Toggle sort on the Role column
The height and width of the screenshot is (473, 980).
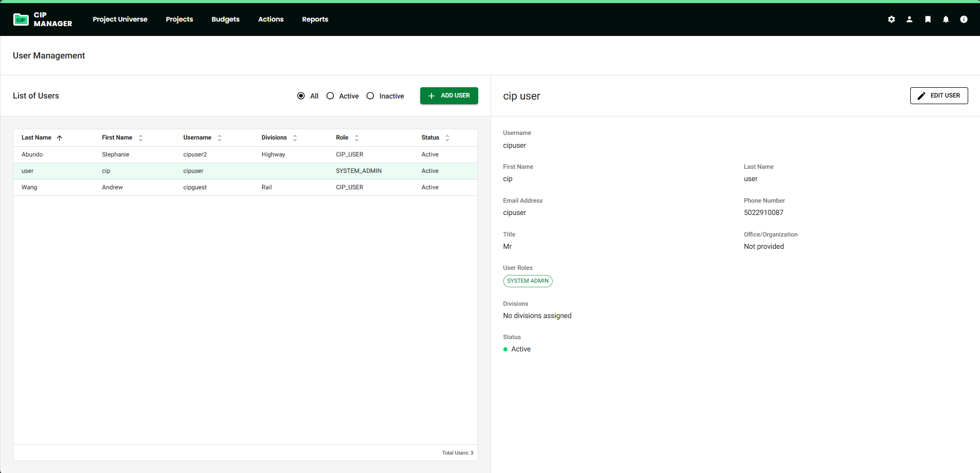pyautogui.click(x=357, y=138)
